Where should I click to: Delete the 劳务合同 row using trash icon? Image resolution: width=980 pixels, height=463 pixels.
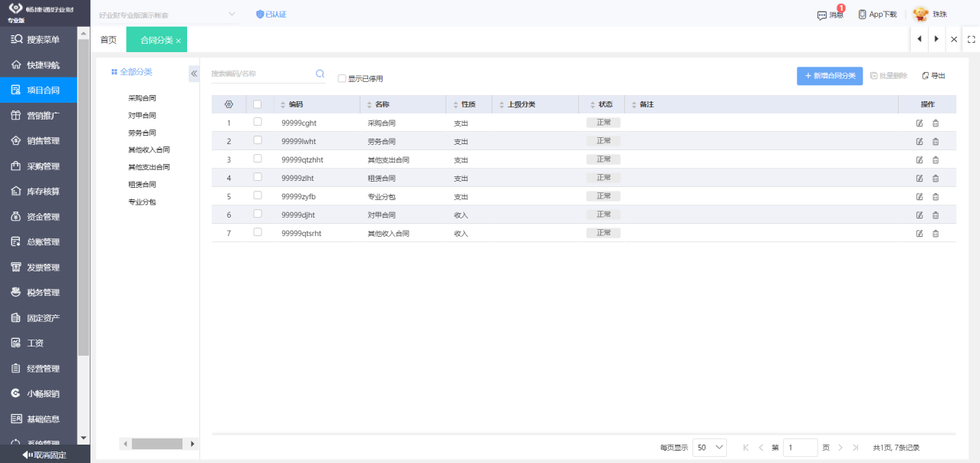pyautogui.click(x=936, y=141)
